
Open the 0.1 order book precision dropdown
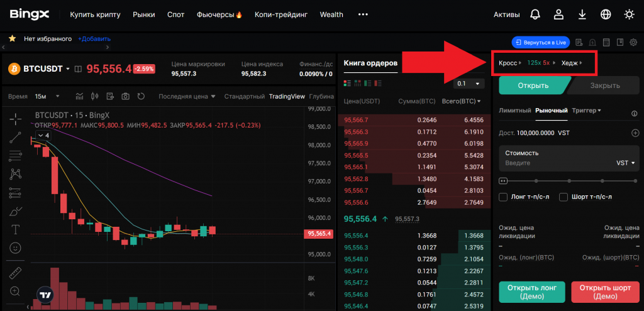click(469, 84)
